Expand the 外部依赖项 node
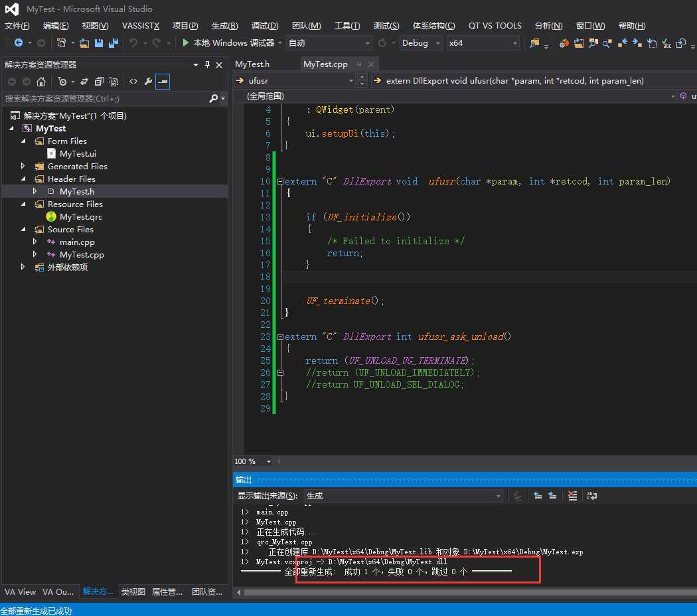The width and height of the screenshot is (697, 616). [23, 267]
